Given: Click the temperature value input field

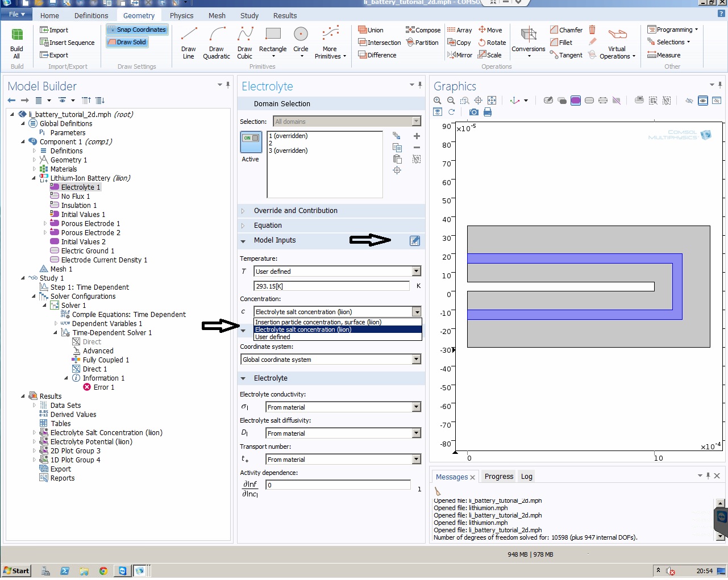Looking at the screenshot, I should tap(331, 286).
